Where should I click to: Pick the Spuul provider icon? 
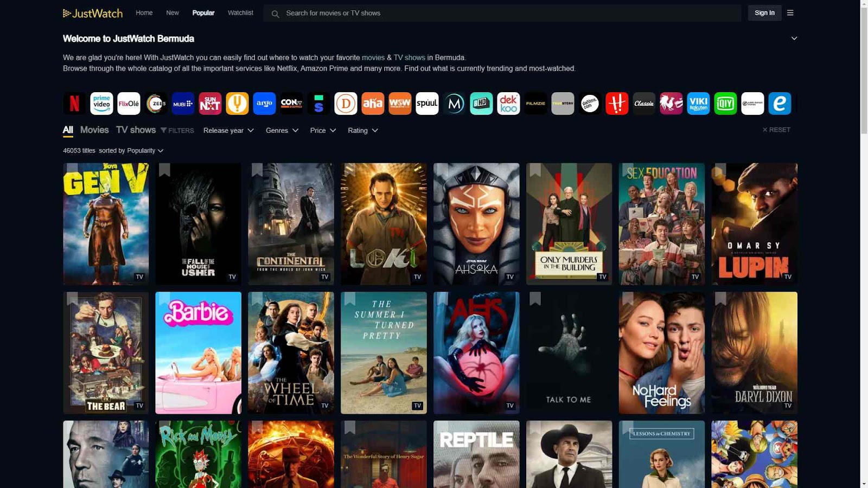[x=427, y=104]
